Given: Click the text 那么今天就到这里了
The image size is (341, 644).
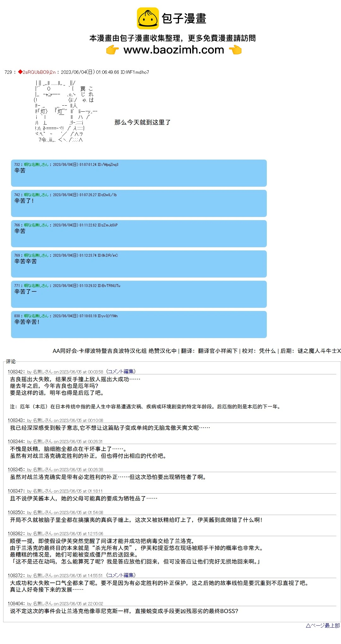Looking at the screenshot, I should point(142,122).
